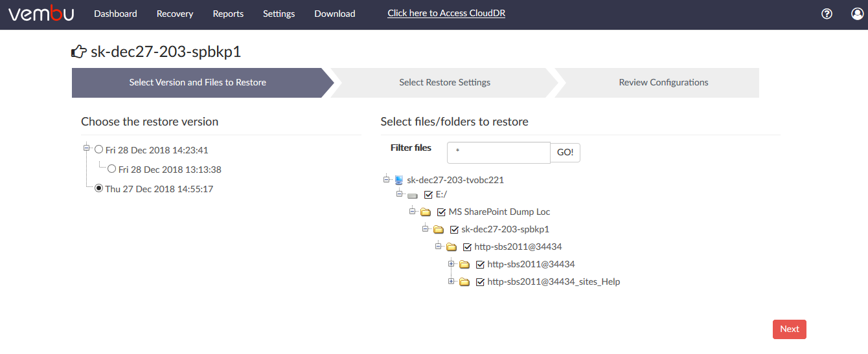This screenshot has width=868, height=354.
Task: Uncheck the sk-dec27-203-spbkp1 folder checkbox
Action: [454, 229]
